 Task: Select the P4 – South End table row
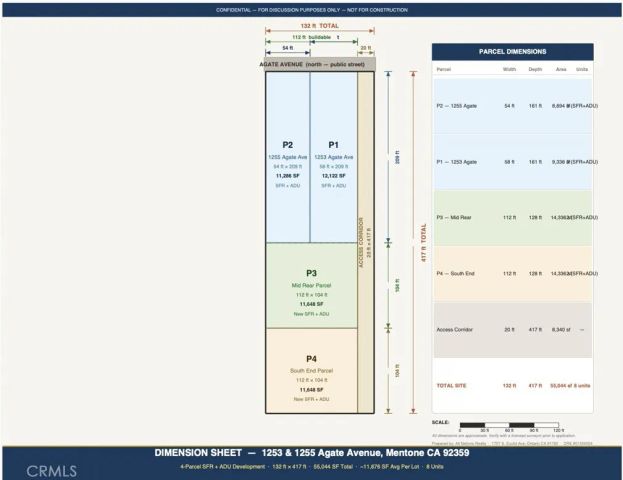513,273
